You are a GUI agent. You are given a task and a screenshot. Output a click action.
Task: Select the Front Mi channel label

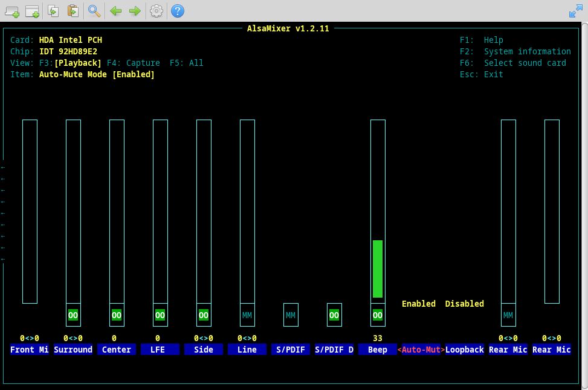[x=29, y=350]
